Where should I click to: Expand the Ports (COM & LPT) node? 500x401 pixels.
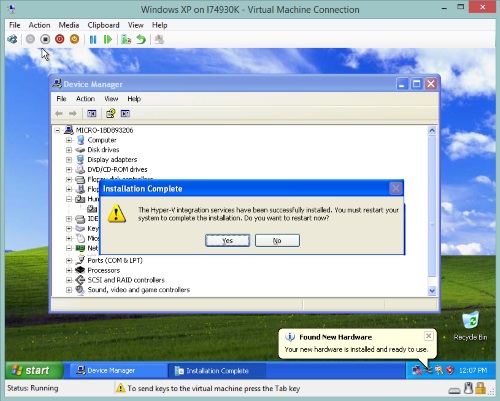69,260
